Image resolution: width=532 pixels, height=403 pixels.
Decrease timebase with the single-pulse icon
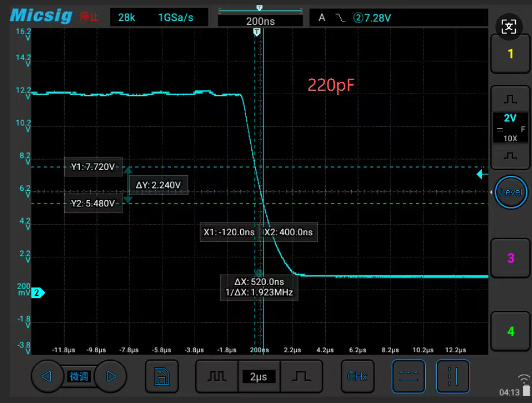301,377
